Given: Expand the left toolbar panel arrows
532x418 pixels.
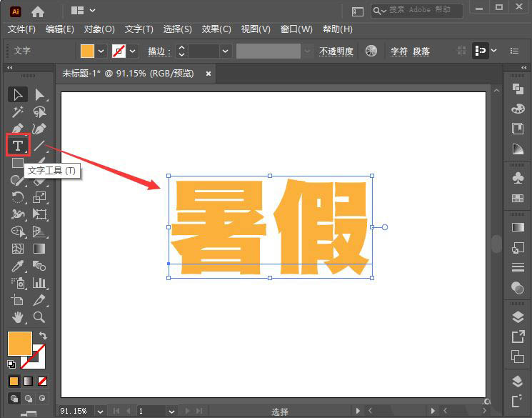Looking at the screenshot, I should point(10,68).
